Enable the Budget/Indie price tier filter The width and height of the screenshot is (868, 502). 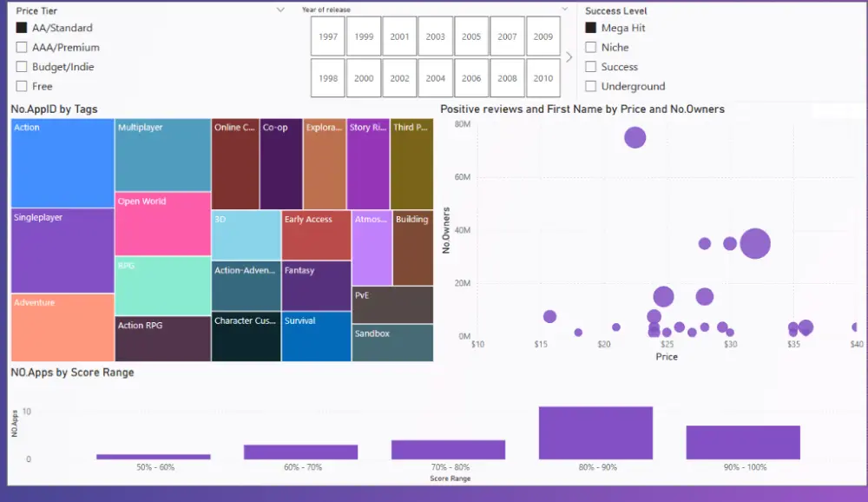coord(22,67)
